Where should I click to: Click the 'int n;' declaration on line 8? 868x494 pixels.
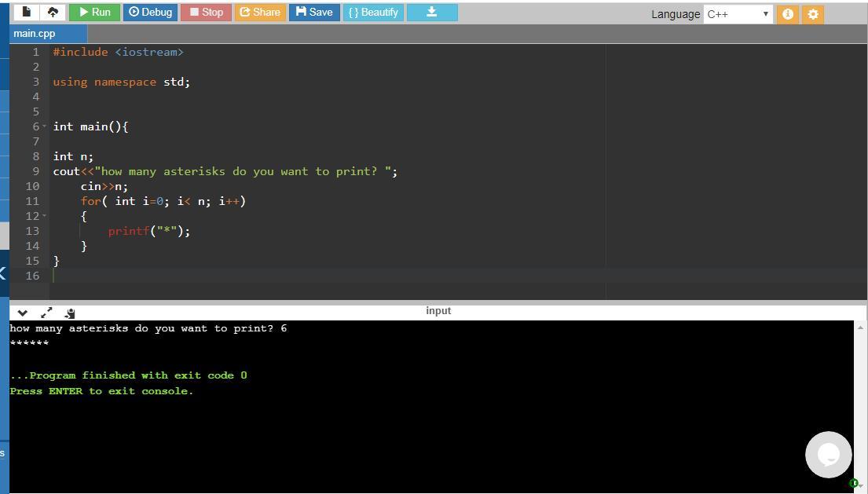pos(73,156)
